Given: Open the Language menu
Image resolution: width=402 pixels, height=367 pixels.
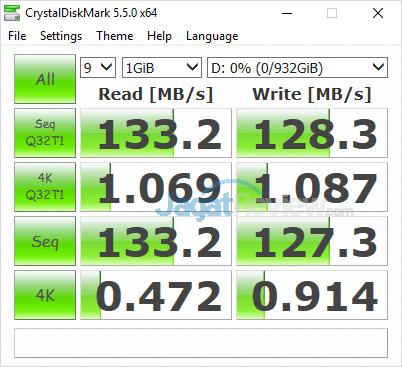Looking at the screenshot, I should coord(212,36).
